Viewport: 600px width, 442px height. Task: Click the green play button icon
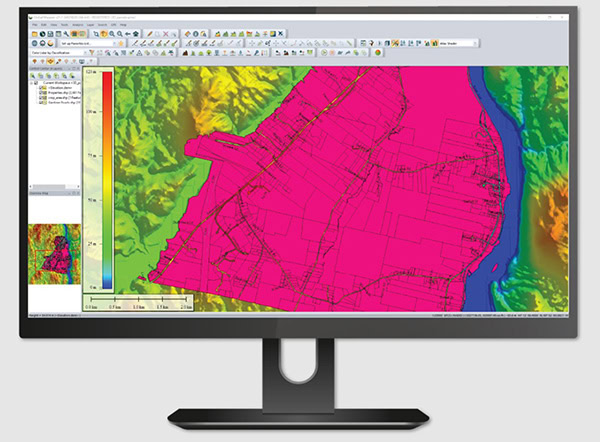coord(324,53)
